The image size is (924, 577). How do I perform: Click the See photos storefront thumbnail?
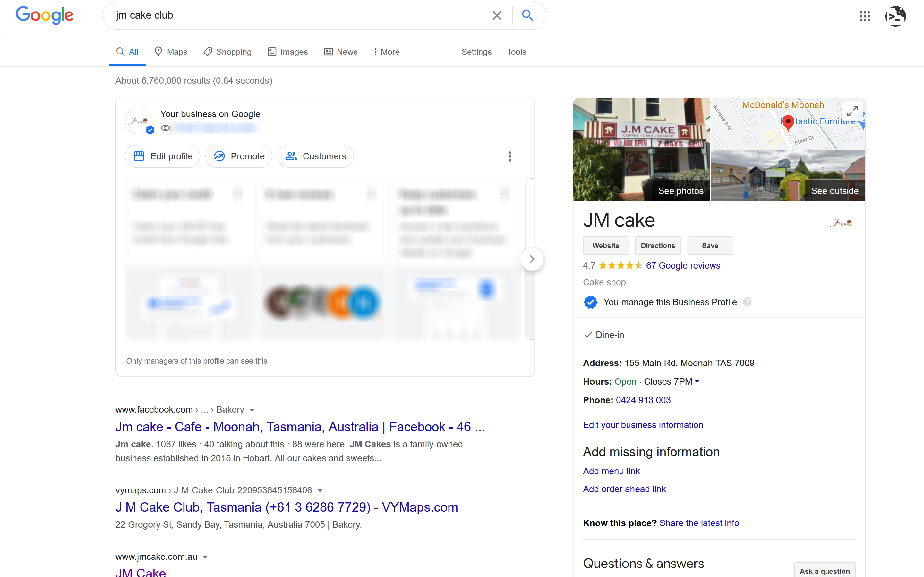[x=641, y=150]
